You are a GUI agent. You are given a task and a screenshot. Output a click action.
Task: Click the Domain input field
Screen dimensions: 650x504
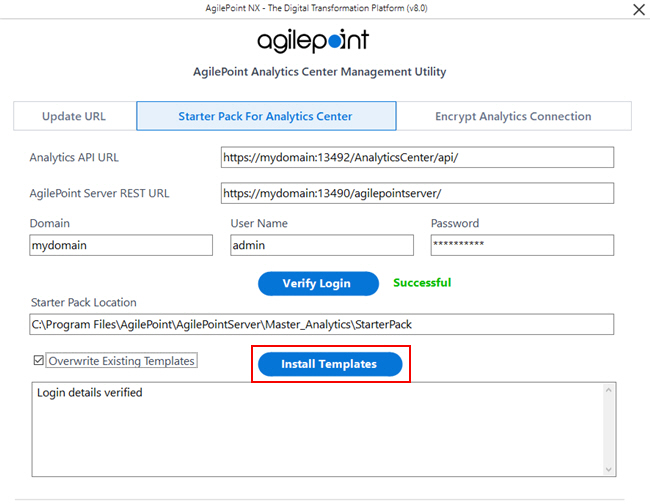121,245
